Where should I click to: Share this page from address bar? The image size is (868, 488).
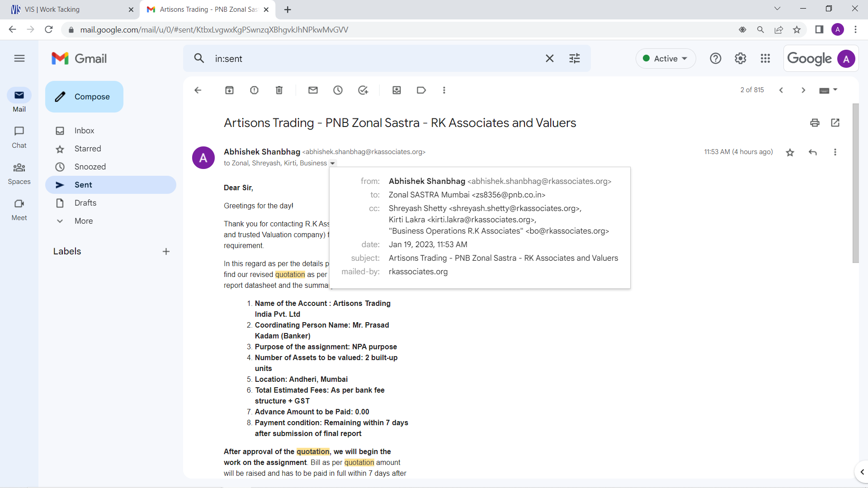[x=778, y=30]
